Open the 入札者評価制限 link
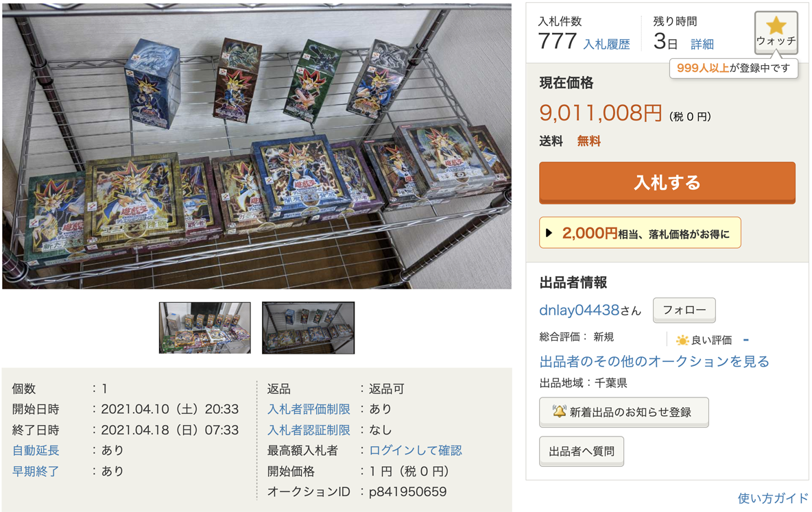The height and width of the screenshot is (512, 812). point(309,409)
